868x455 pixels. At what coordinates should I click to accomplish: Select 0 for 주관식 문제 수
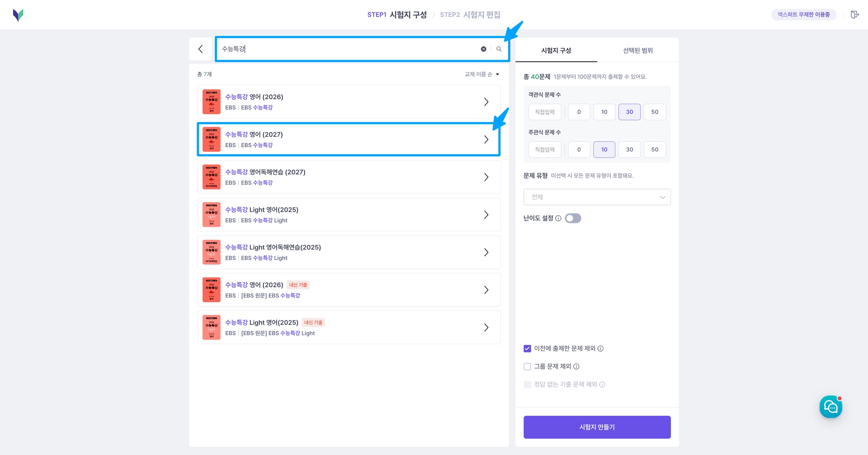pyautogui.click(x=579, y=150)
